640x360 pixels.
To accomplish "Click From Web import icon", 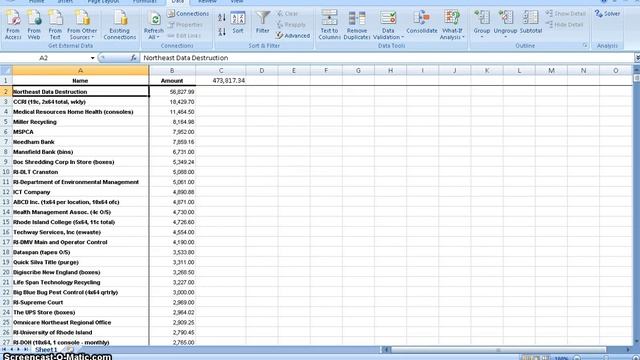I will pos(34,24).
